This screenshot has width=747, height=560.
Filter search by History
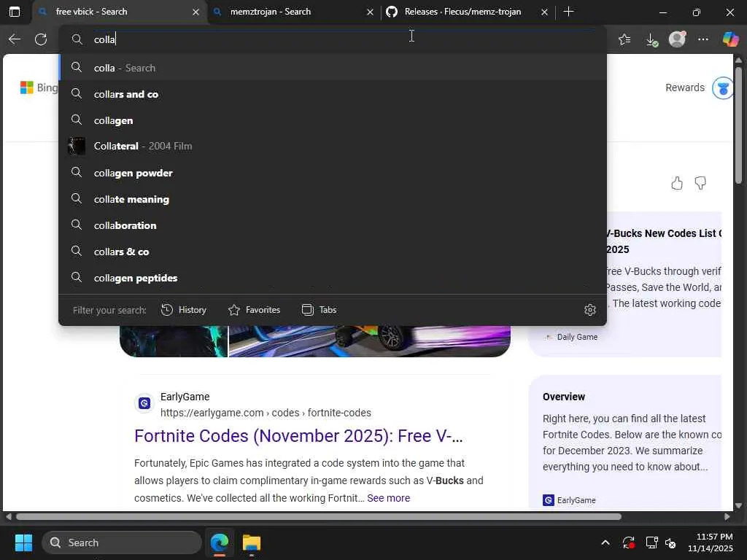point(183,310)
